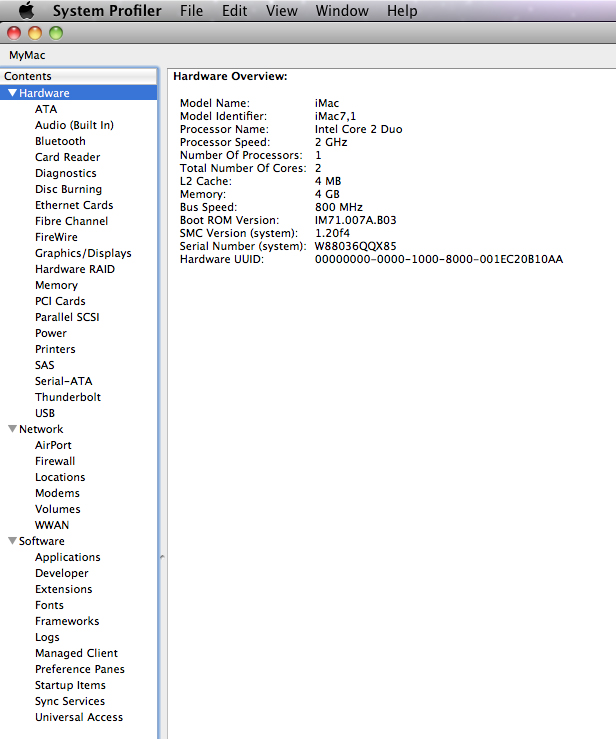616x739 pixels.
Task: Zoom window with the green button
Action: tap(56, 33)
